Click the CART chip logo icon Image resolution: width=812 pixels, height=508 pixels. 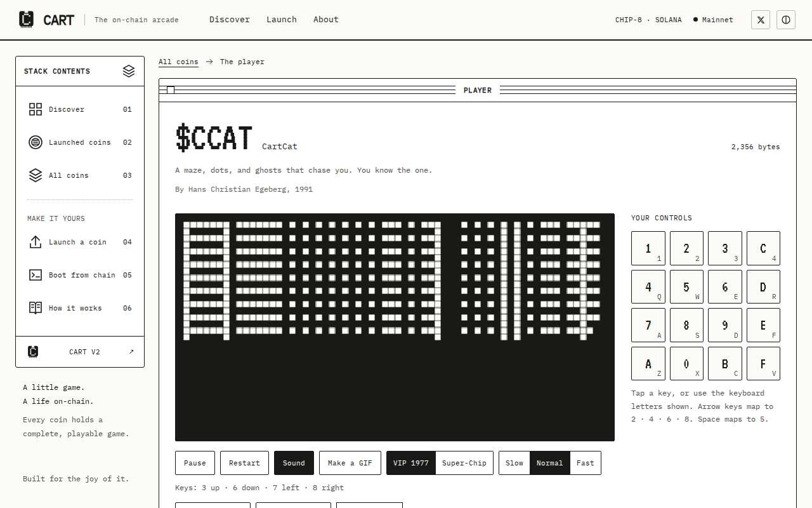click(26, 20)
